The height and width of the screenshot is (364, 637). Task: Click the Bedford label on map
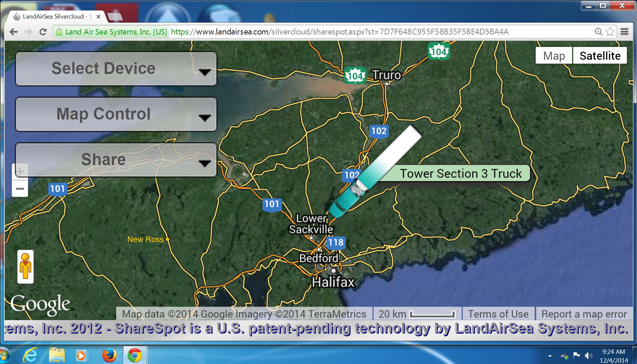point(318,258)
